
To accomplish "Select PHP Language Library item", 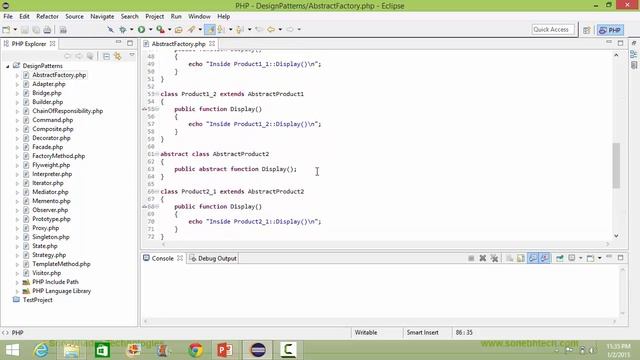I will tap(62, 291).
